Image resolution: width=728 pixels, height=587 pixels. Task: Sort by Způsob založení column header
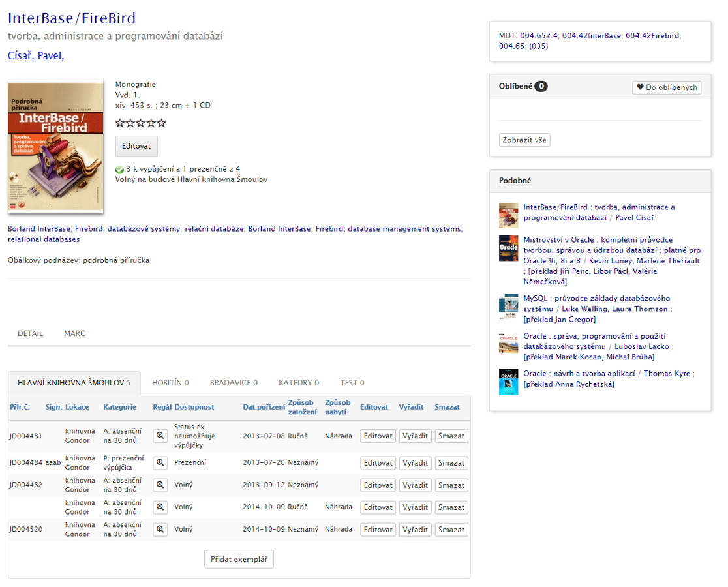point(302,407)
